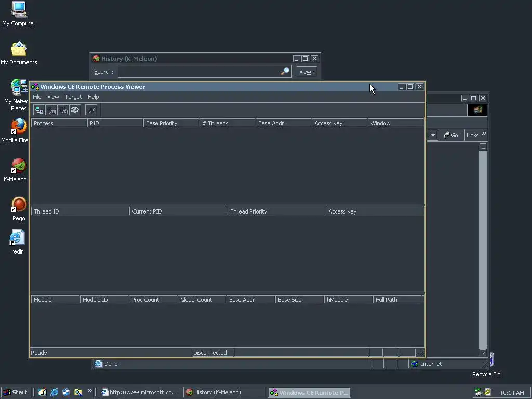
Task: Click the Ready status bar text
Action: point(38,353)
